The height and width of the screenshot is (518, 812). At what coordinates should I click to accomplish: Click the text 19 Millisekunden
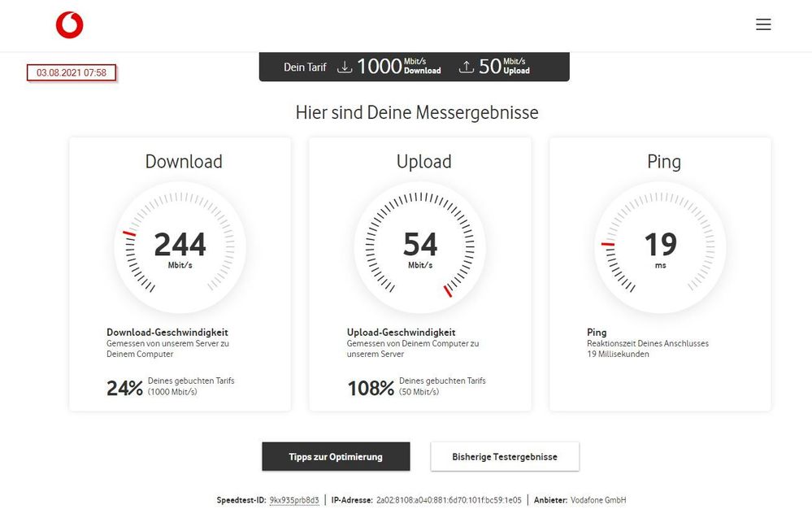pos(618,355)
